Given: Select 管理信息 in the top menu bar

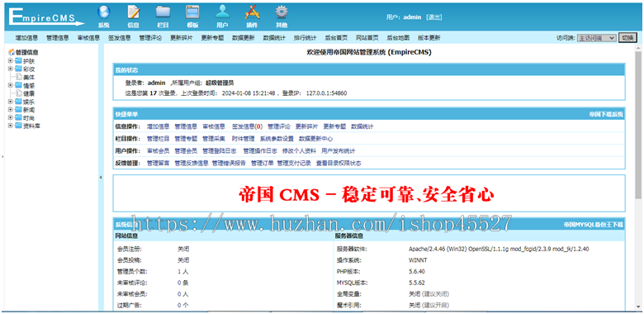Looking at the screenshot, I should point(58,38).
